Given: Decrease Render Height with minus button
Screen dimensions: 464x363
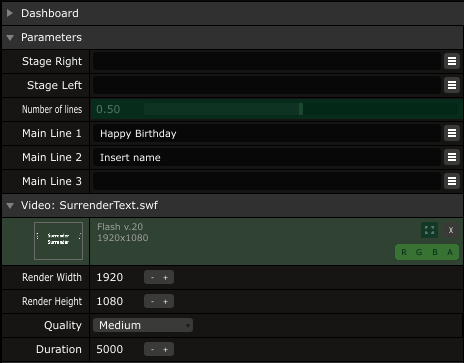Looking at the screenshot, I should pyautogui.click(x=152, y=301).
